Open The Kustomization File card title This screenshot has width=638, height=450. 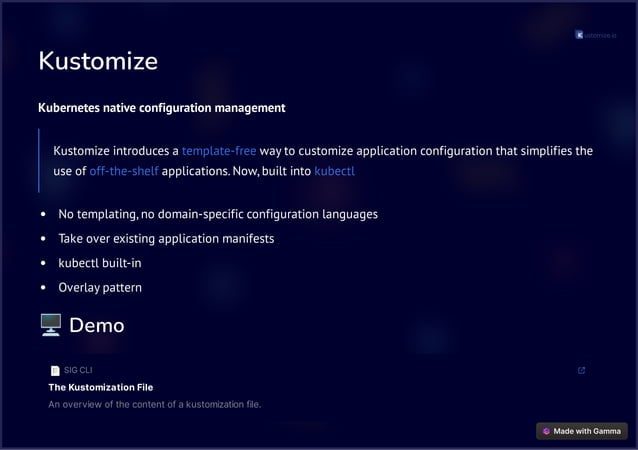point(101,387)
